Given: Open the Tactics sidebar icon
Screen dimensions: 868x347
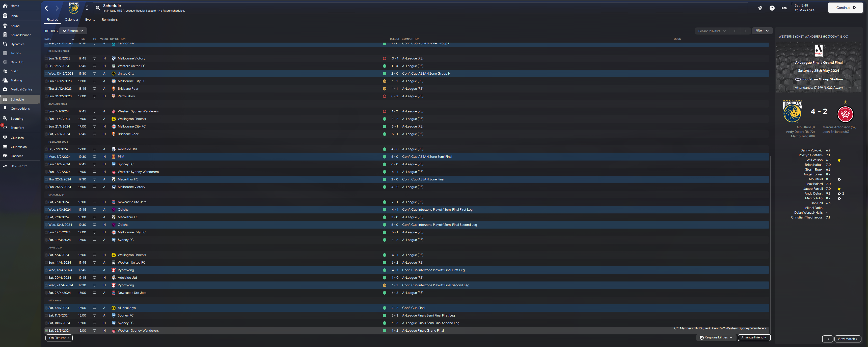Looking at the screenshot, I should (x=5, y=53).
